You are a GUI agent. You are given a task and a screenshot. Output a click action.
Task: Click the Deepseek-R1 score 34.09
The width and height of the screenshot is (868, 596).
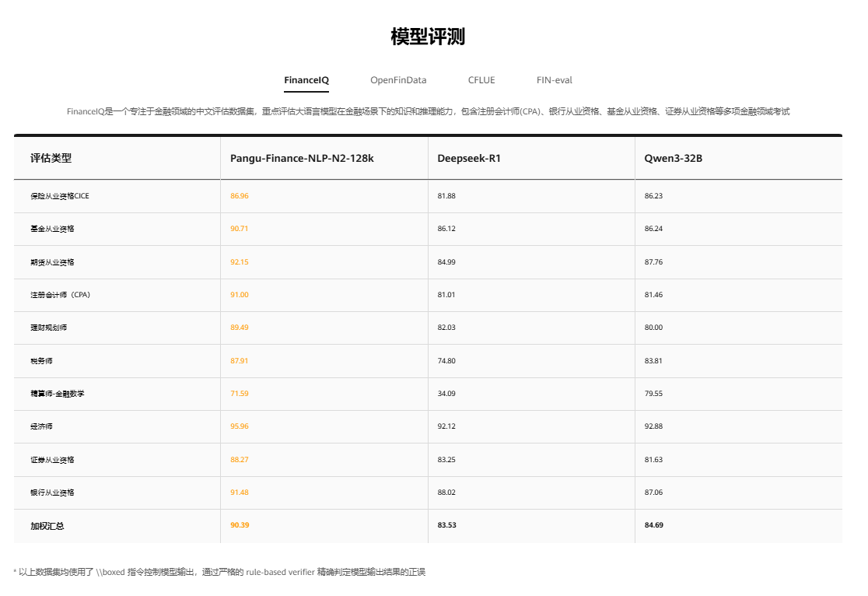(446, 393)
